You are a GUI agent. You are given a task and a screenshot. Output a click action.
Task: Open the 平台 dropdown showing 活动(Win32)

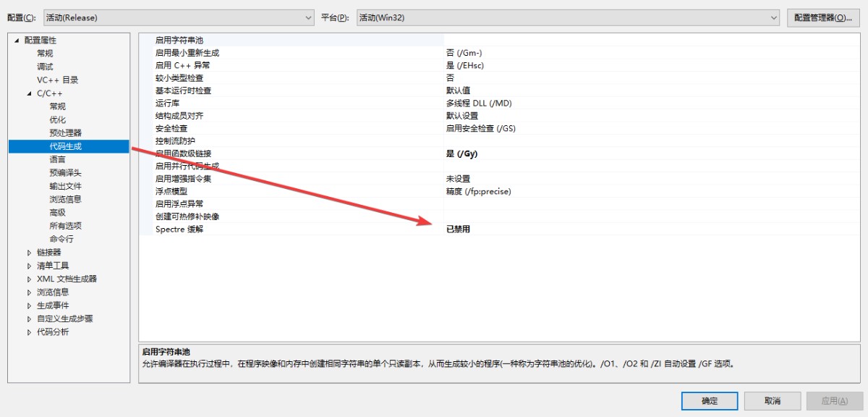569,17
